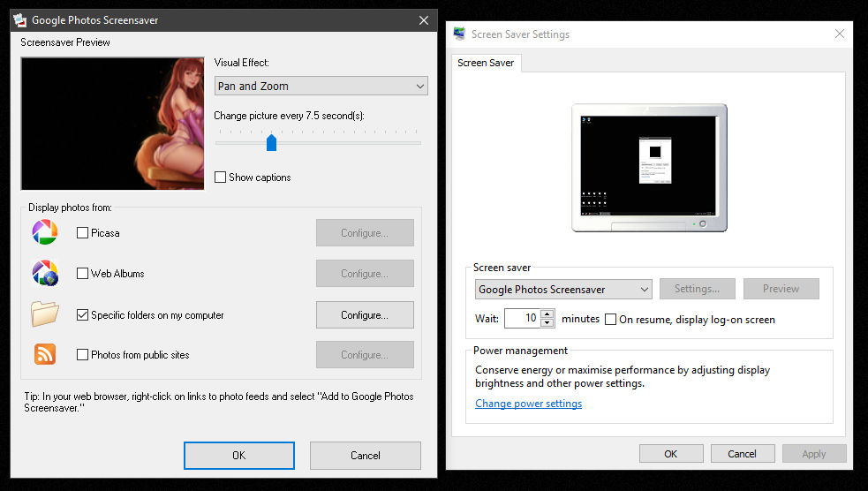Image resolution: width=868 pixels, height=491 pixels.
Task: Click Cancel in Screen Saver Settings window
Action: pos(743,454)
